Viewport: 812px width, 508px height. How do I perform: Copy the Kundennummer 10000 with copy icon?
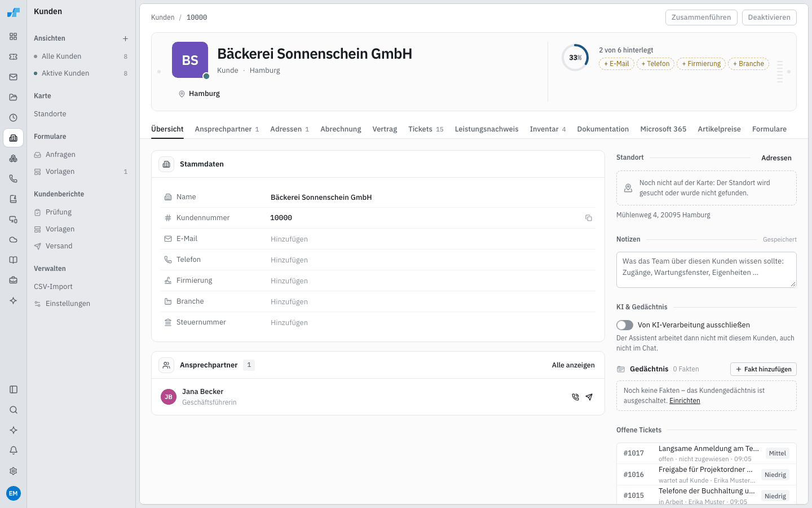click(x=588, y=218)
